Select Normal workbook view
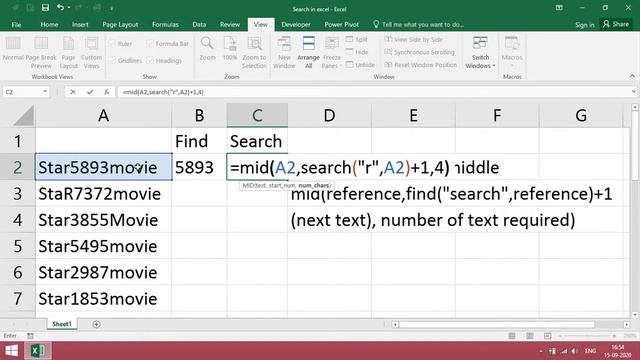 pos(13,49)
